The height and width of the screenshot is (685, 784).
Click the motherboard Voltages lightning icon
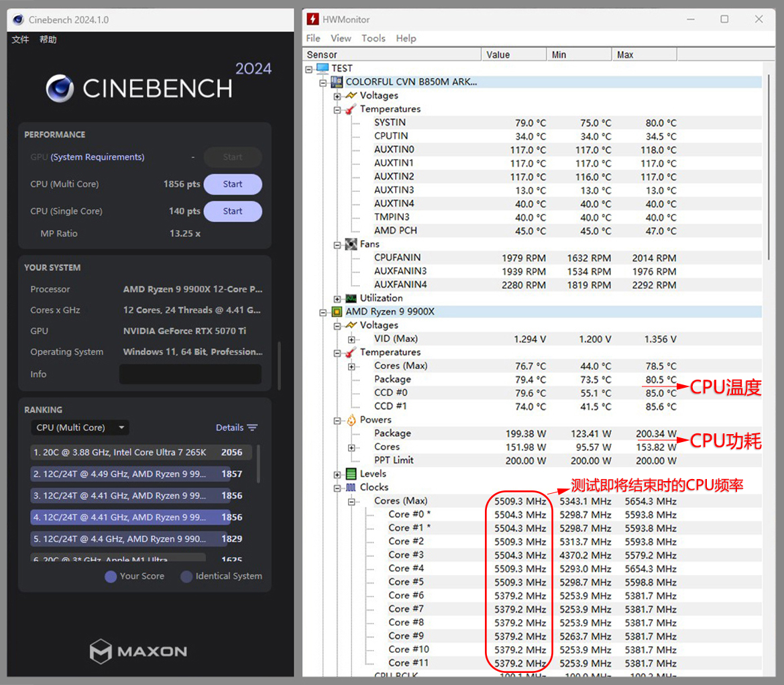click(351, 95)
